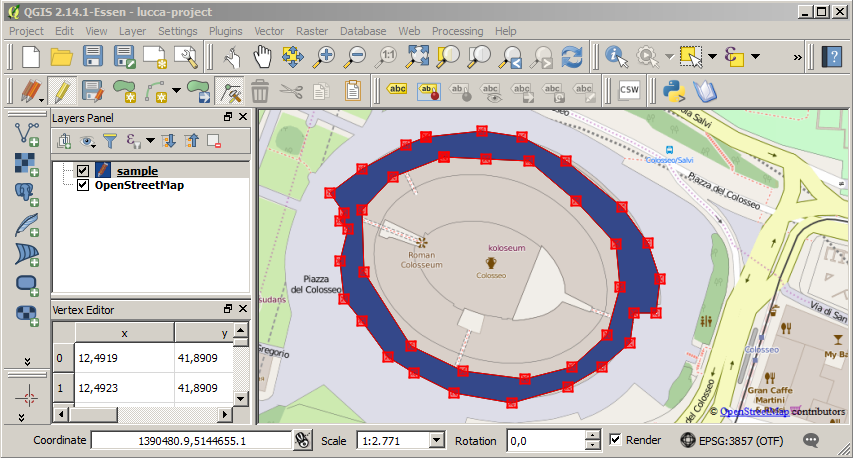Viewport: 853px width, 458px height.
Task: Toggle the Render checkbox
Action: [x=615, y=440]
